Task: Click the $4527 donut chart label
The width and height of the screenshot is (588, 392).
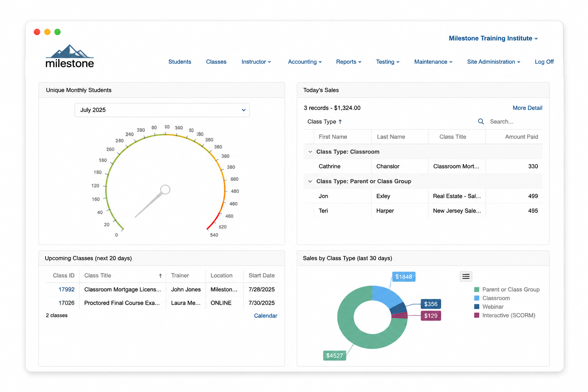Action: 335,356
